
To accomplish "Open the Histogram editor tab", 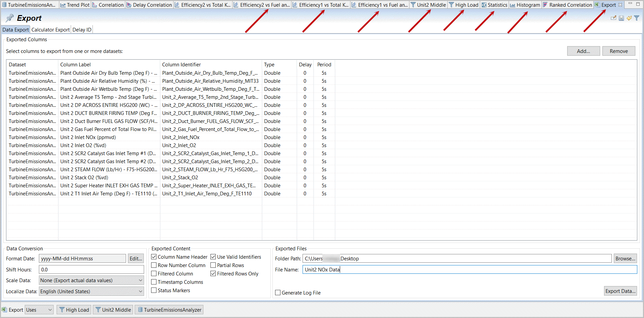I will coord(525,5).
